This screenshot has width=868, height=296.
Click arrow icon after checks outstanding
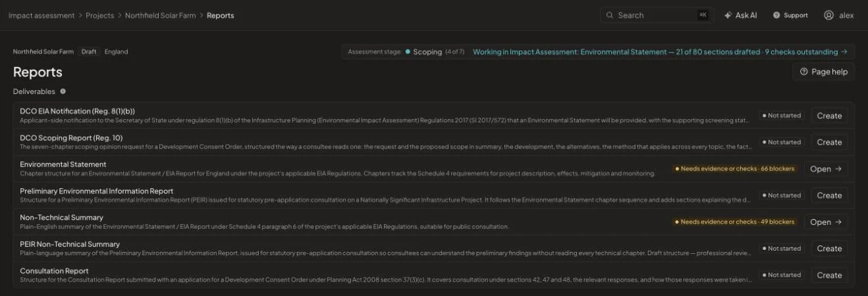[x=844, y=51]
